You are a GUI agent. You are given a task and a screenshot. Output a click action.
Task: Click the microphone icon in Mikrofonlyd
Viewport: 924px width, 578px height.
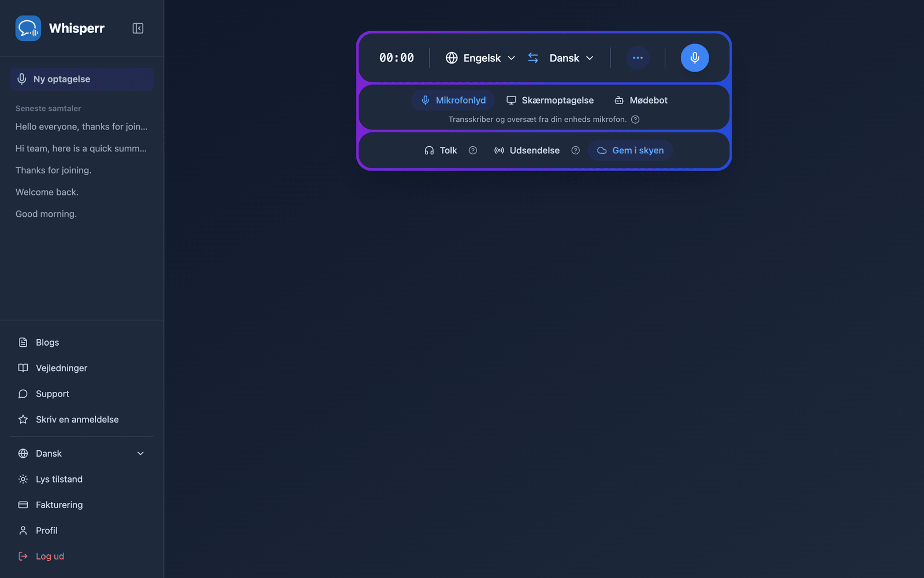(426, 101)
